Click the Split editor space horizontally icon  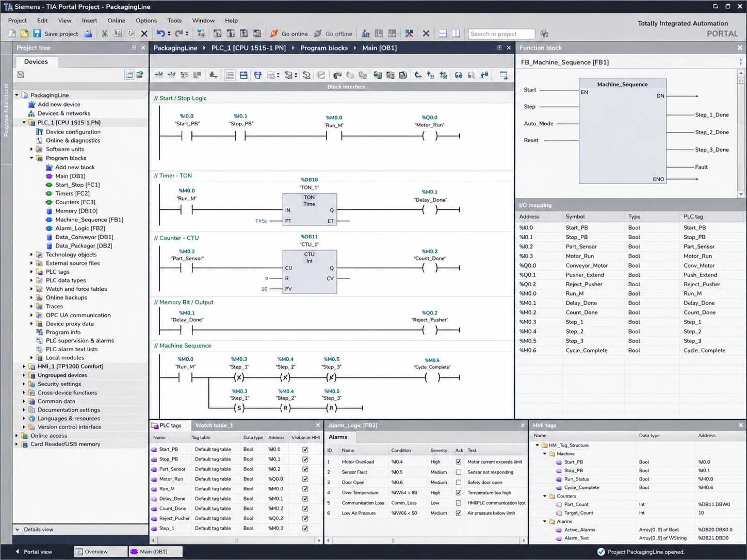(443, 34)
